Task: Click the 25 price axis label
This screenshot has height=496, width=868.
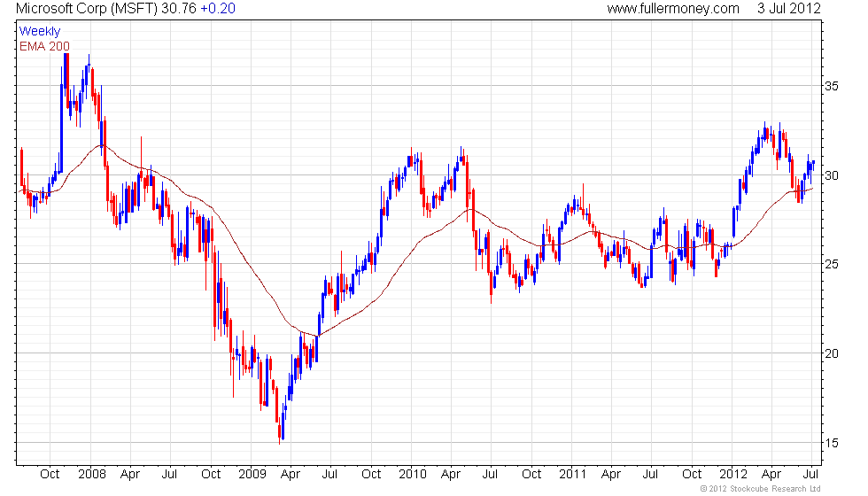Action: point(832,265)
